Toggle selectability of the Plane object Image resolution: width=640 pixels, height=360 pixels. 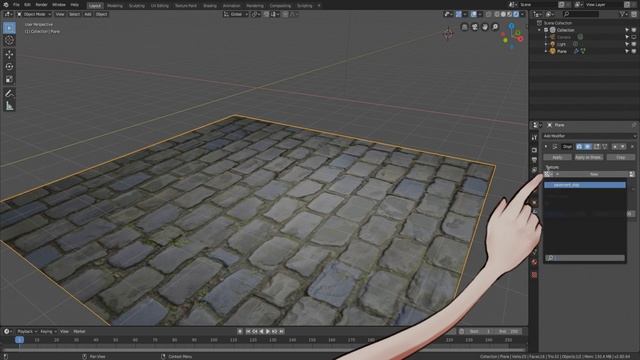coord(627,51)
